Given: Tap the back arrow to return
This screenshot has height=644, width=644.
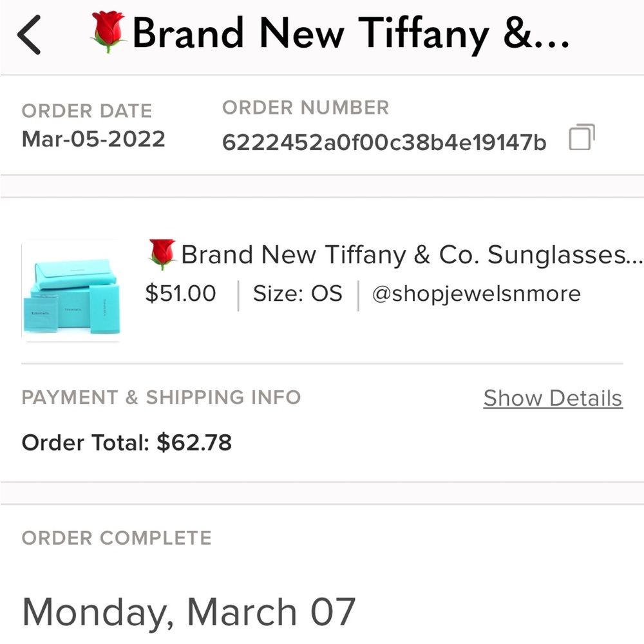Looking at the screenshot, I should pos(28,33).
